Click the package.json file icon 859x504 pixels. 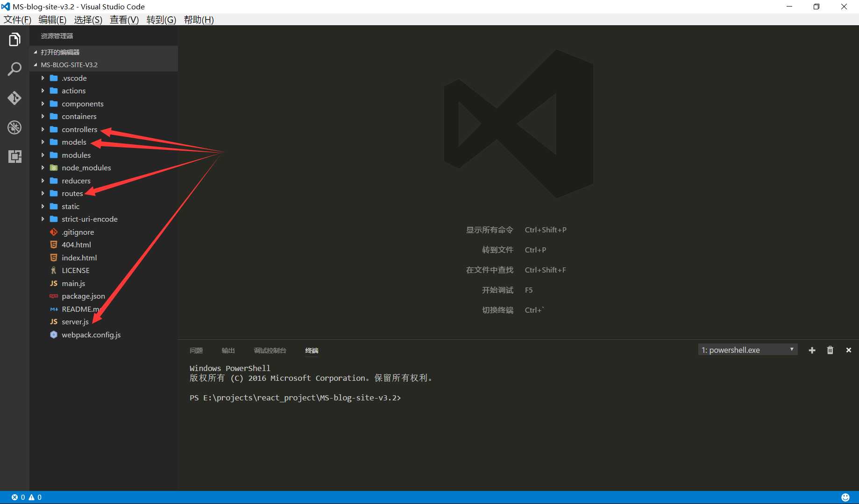pyautogui.click(x=54, y=296)
